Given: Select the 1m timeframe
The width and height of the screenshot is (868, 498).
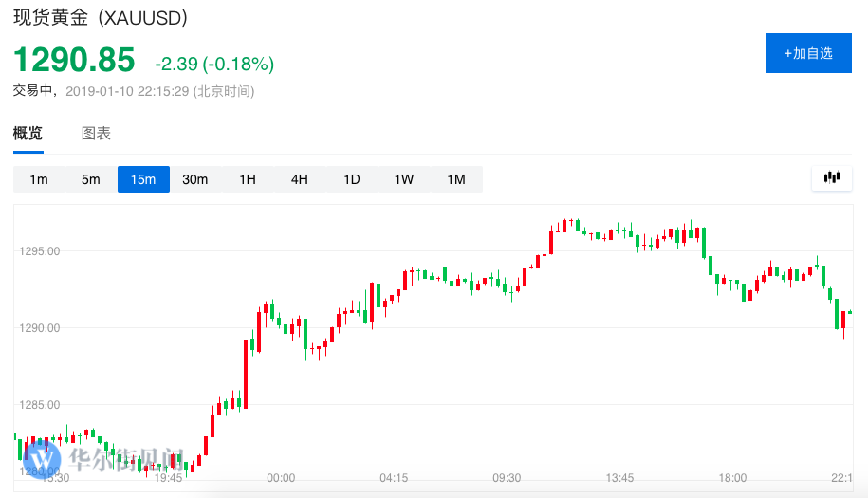Looking at the screenshot, I should (39, 179).
